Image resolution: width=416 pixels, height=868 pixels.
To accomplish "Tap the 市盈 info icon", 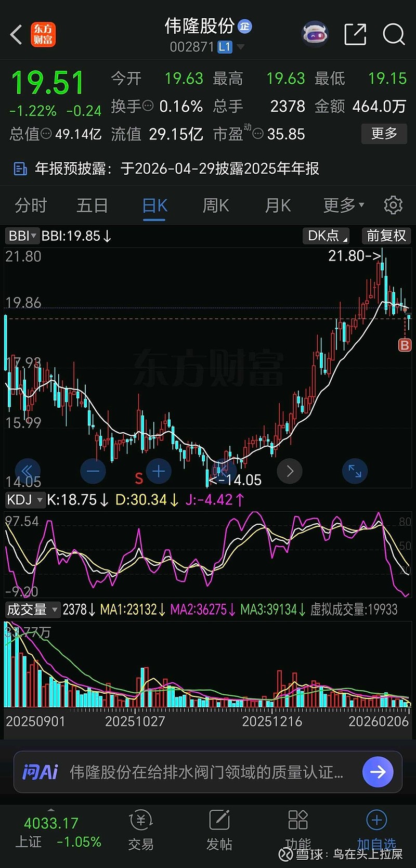I will point(258,134).
